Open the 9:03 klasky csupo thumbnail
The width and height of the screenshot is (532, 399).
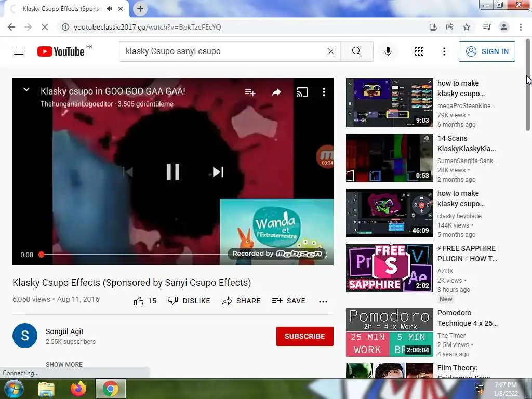point(390,103)
